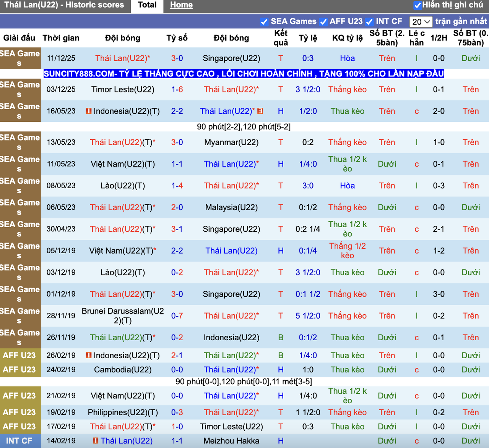Click the Thời gian column header
Viewport: 489px width, 448px height.
pos(61,38)
